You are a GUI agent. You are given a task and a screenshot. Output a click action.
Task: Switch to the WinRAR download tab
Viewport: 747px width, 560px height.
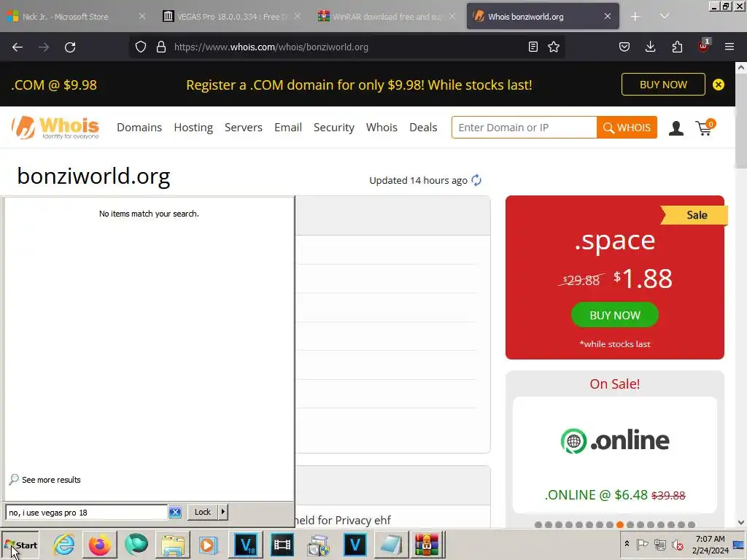point(387,17)
